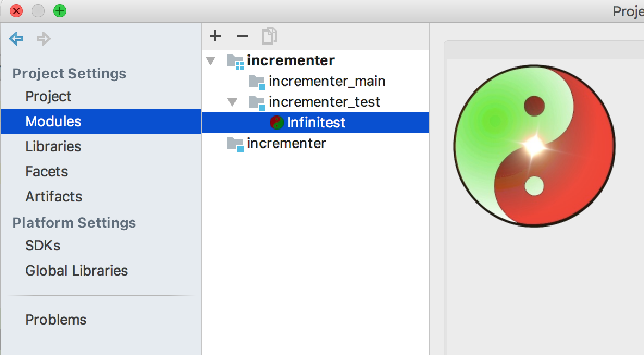Collapse the bold incrementer root node
The height and width of the screenshot is (355, 644).
pyautogui.click(x=210, y=61)
